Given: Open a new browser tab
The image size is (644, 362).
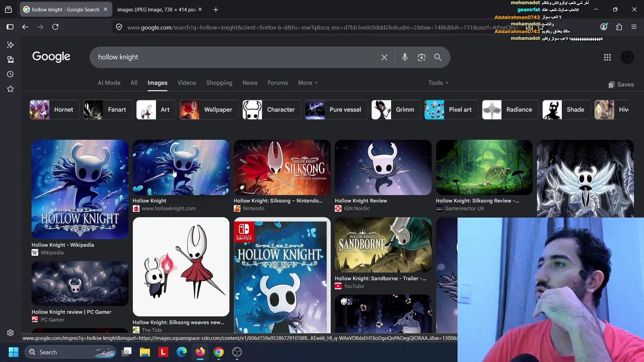Looking at the screenshot, I should coord(216,10).
